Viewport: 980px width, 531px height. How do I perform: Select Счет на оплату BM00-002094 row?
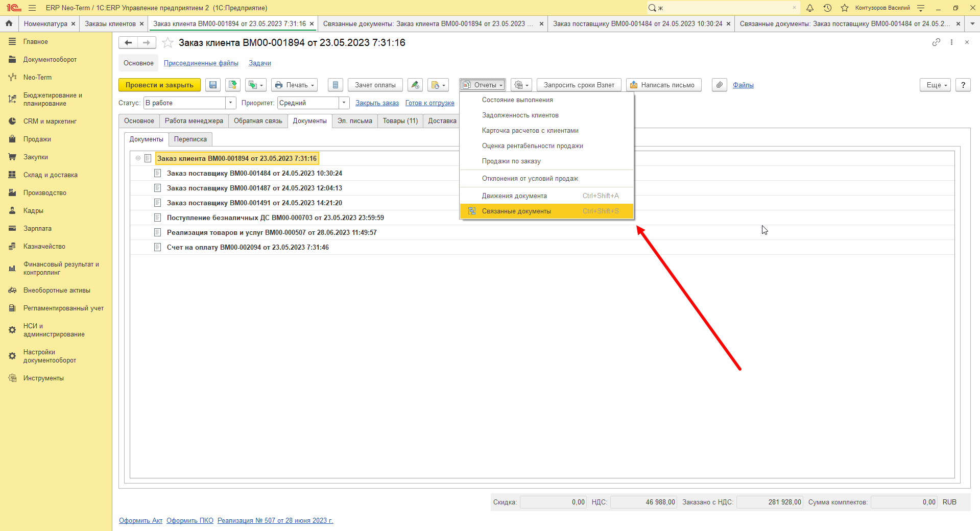tap(542, 247)
